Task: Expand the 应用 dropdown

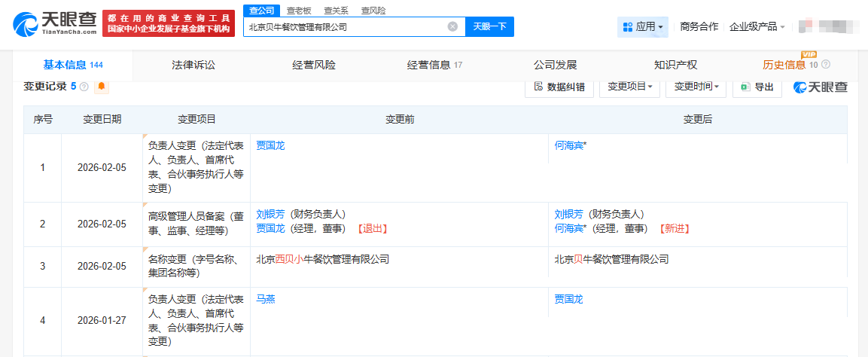Action: click(644, 26)
